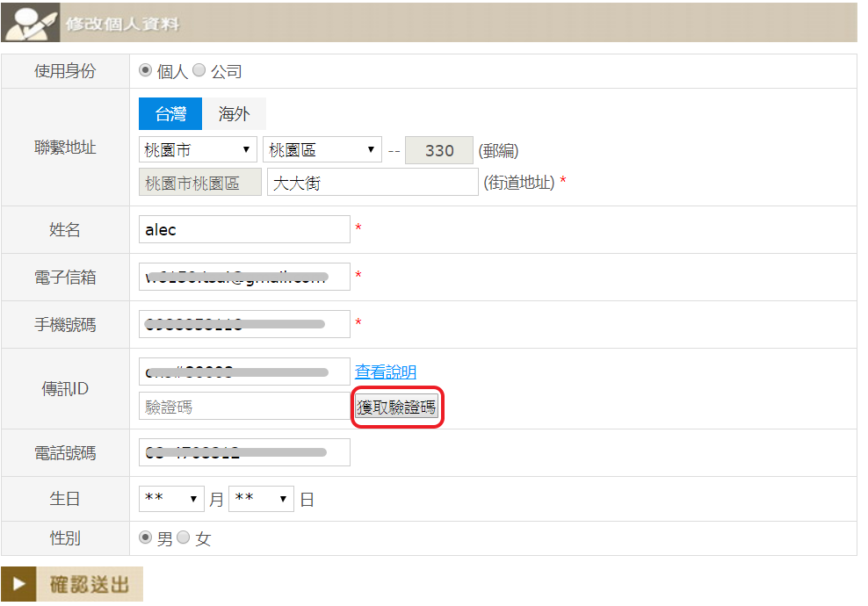
Task: Click the arrow icon on 確認送出 button
Action: [x=18, y=584]
